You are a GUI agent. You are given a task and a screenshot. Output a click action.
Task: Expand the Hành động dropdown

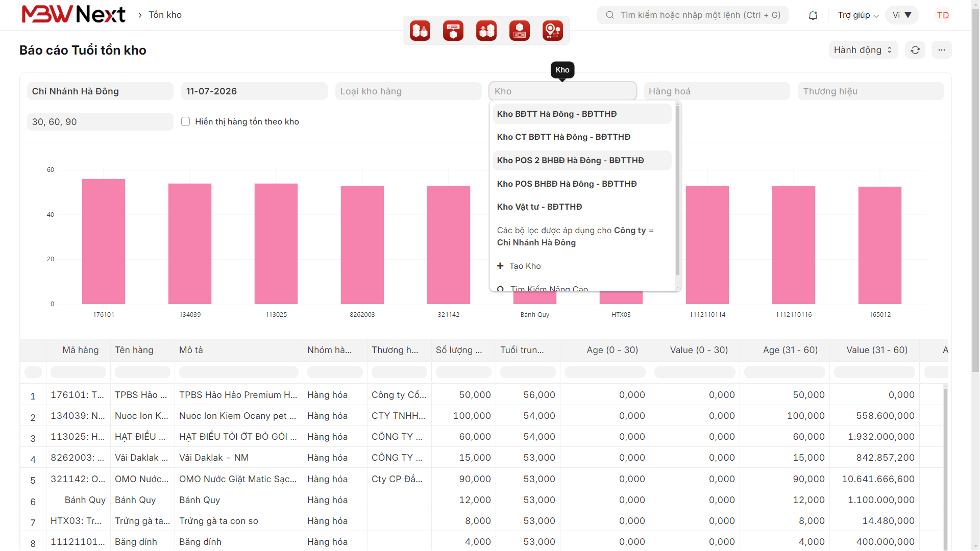click(863, 50)
